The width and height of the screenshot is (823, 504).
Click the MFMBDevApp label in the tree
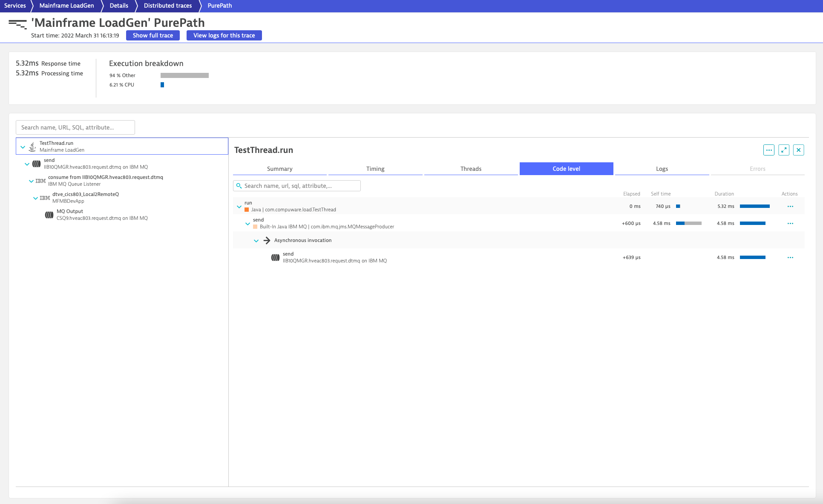[68, 201]
